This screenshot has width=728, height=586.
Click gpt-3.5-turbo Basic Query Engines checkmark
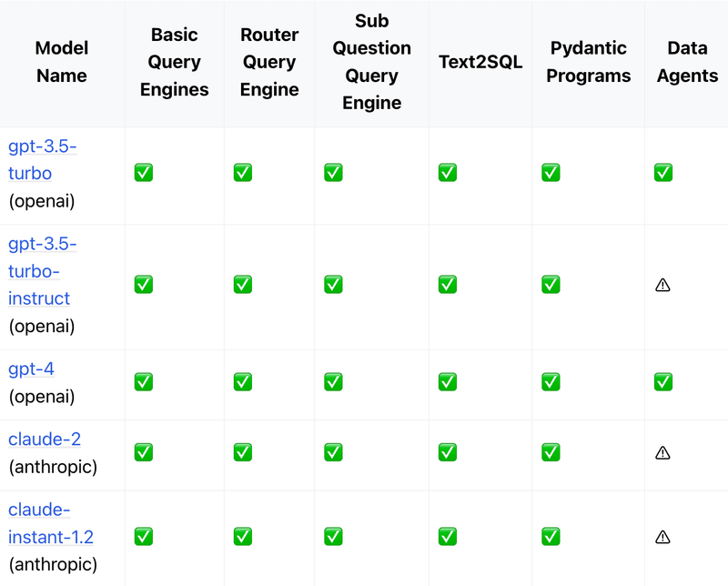[x=143, y=173]
